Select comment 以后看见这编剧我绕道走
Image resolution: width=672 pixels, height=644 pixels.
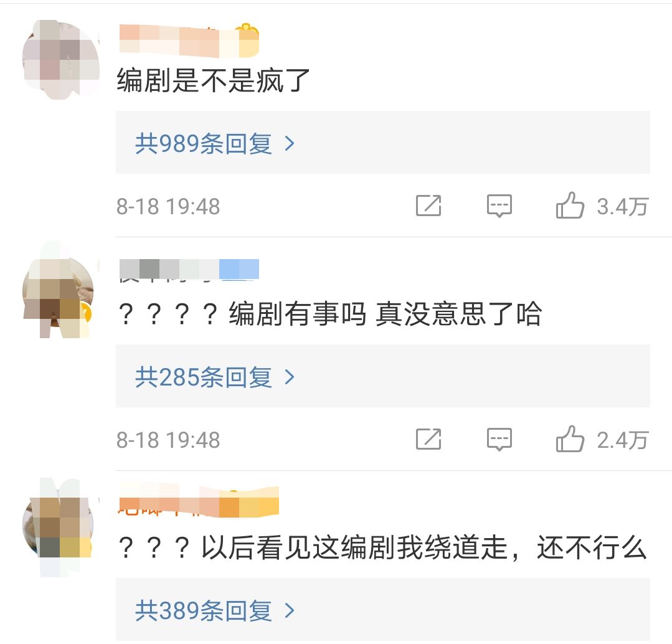coord(382,548)
